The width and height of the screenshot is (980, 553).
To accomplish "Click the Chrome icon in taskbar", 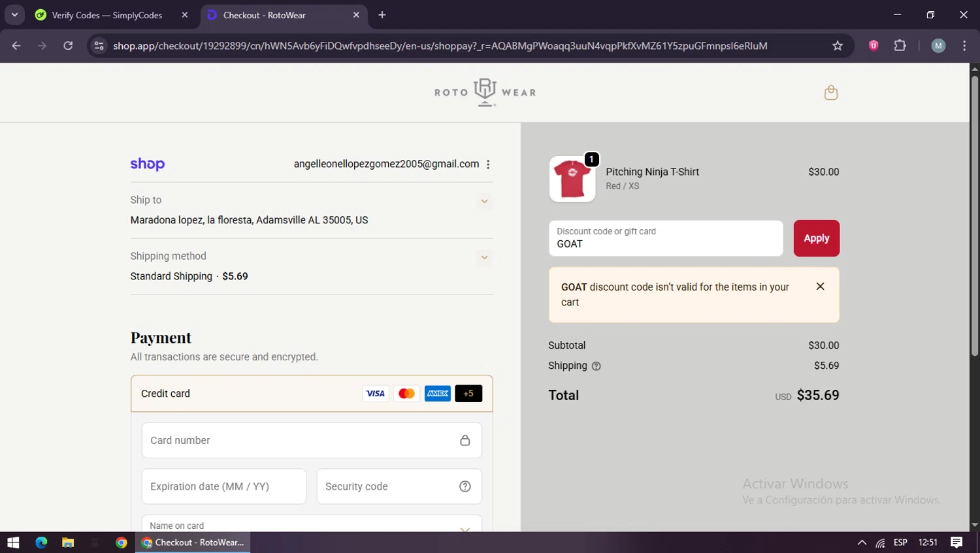I will [x=121, y=543].
